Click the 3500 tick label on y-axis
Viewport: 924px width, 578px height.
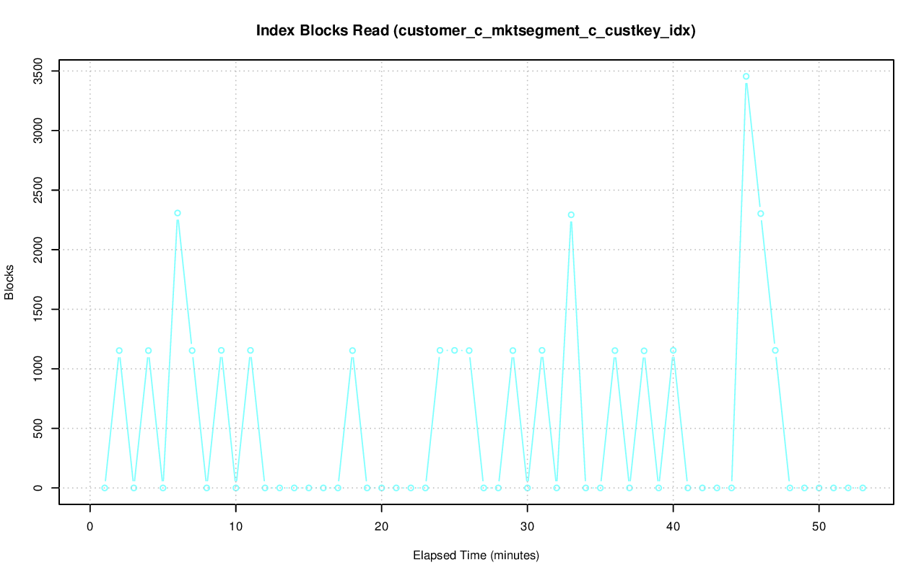pyautogui.click(x=38, y=71)
